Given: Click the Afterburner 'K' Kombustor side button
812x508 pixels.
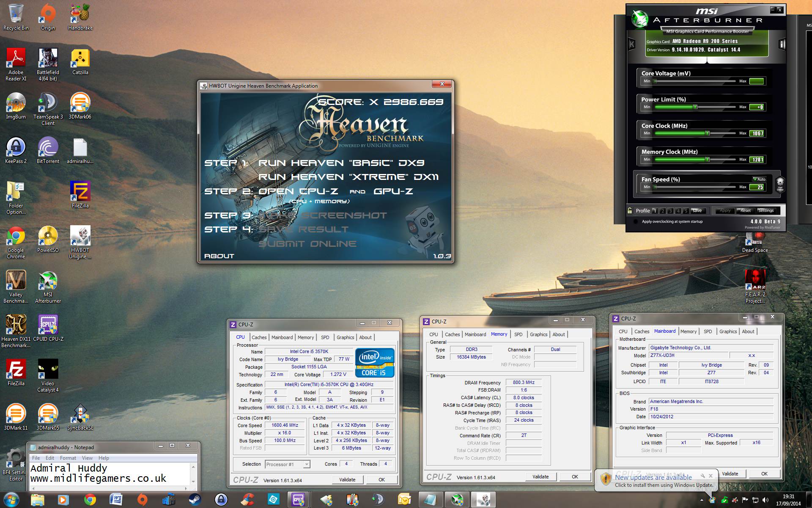Looking at the screenshot, I should (632, 44).
